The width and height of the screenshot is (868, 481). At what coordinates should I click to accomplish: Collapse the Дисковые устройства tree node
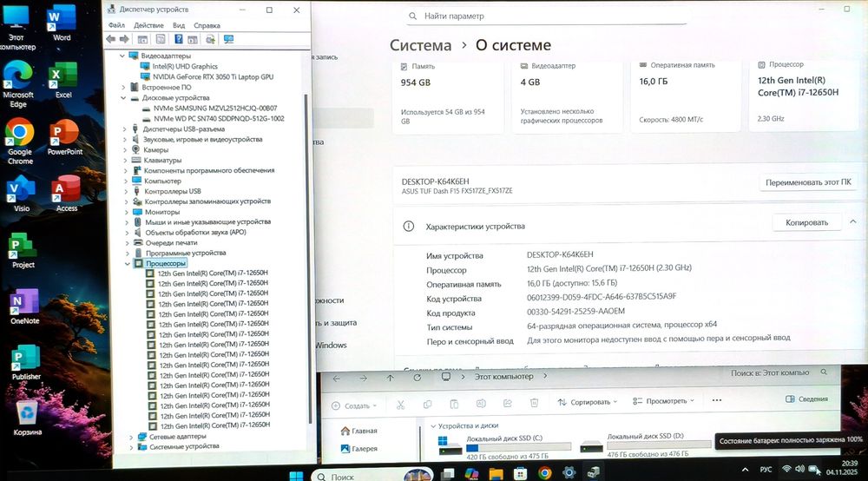pos(123,98)
